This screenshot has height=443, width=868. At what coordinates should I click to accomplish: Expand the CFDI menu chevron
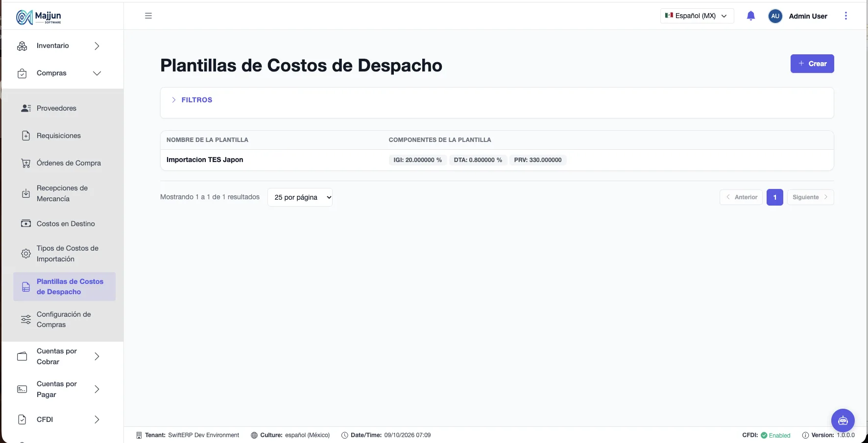[x=97, y=420]
